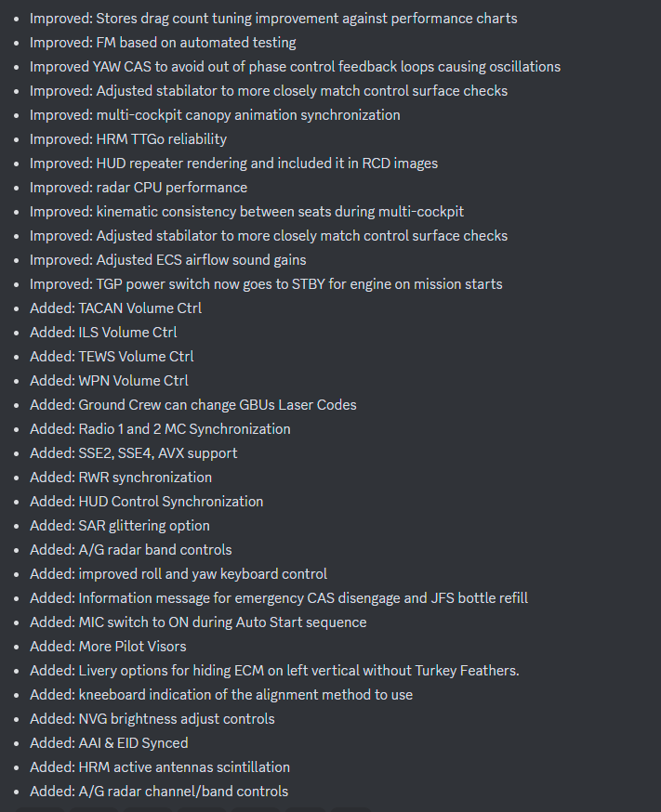Click the 'Improved YAW CAS' changelog line
The image size is (661, 812).
click(x=296, y=67)
